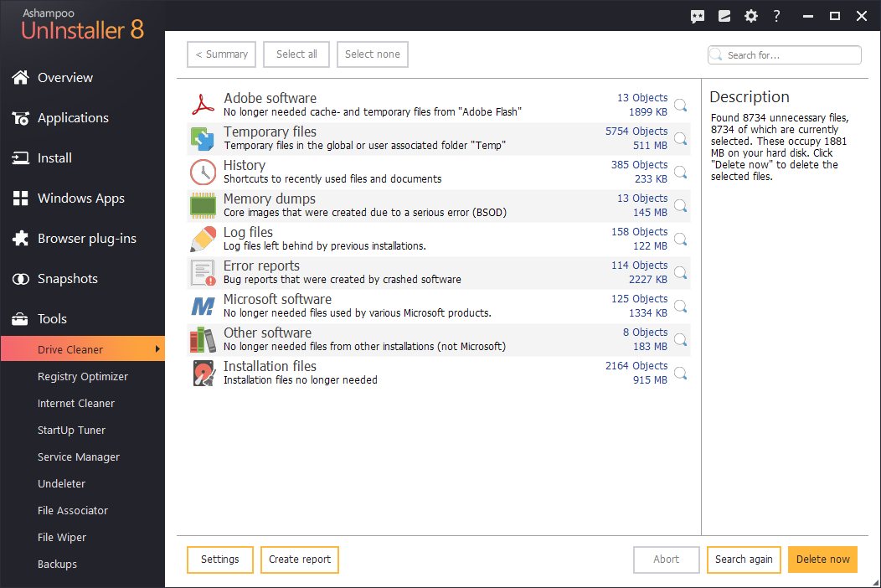Viewport: 881px width, 588px height.
Task: View details magnifier for Temporary files
Action: (680, 139)
